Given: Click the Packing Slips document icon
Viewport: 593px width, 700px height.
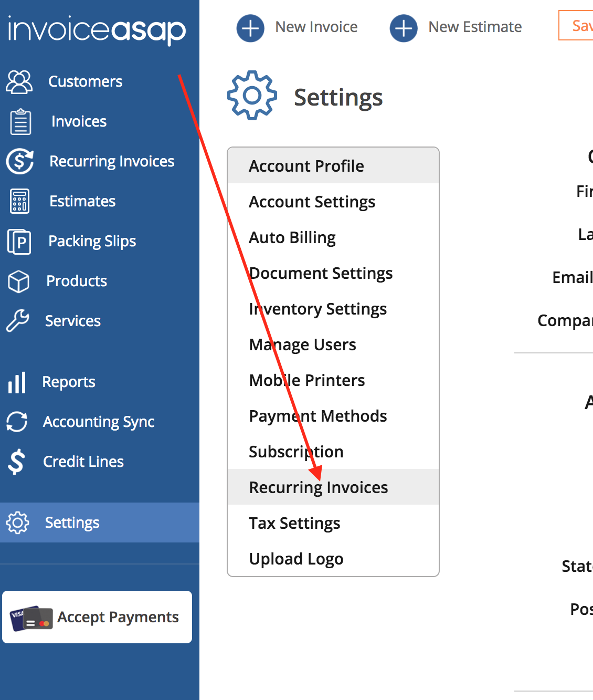Looking at the screenshot, I should 19,242.
